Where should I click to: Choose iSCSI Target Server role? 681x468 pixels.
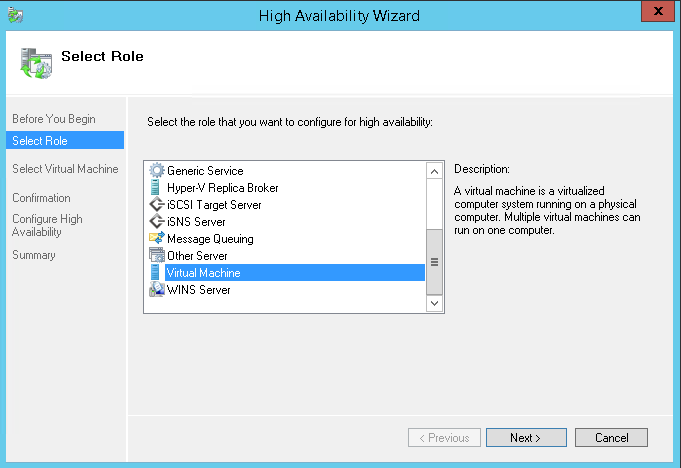[x=214, y=204]
